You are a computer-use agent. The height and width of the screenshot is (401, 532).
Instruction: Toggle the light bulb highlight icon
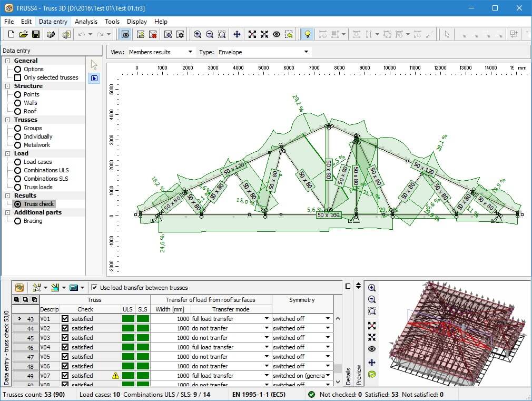pos(307,34)
